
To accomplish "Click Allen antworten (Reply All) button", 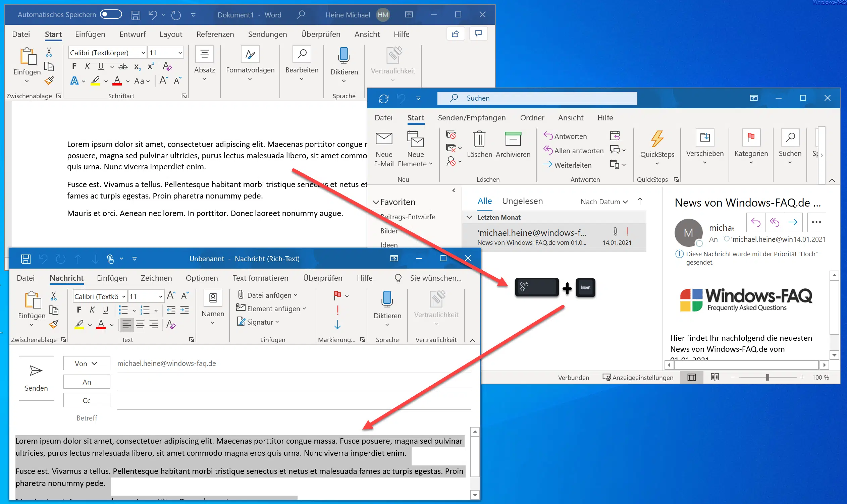I will click(573, 151).
